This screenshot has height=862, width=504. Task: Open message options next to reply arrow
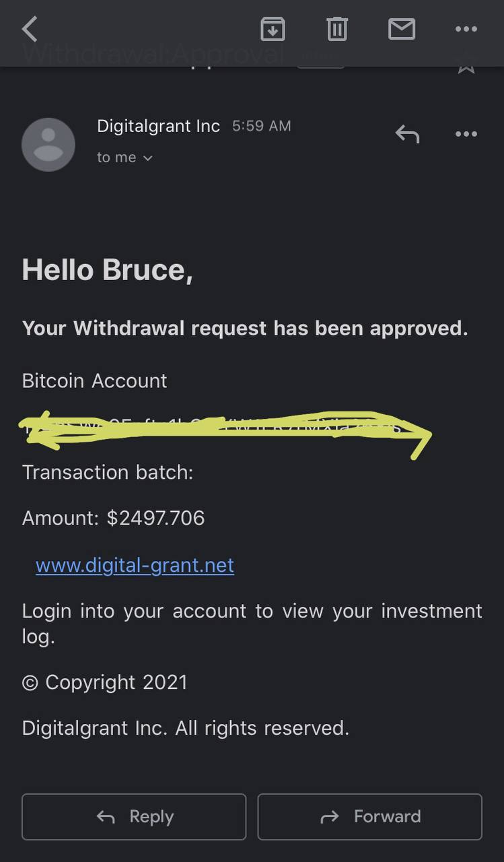click(466, 134)
